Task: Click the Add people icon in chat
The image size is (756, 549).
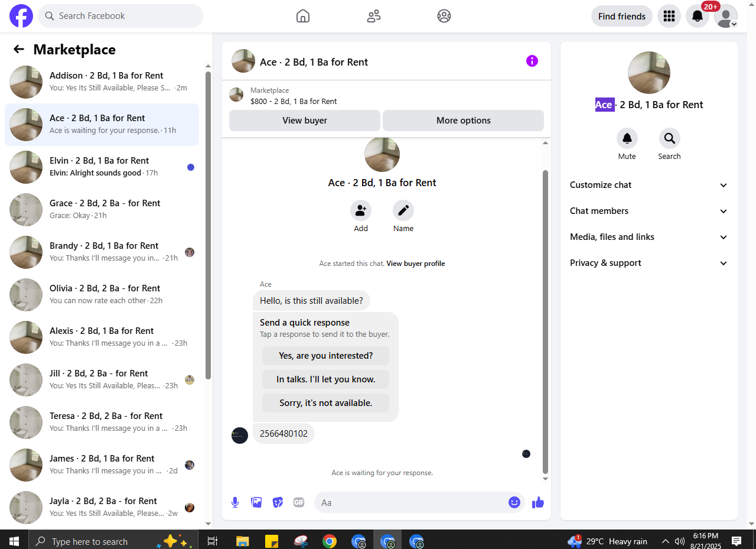Action: 361,210
